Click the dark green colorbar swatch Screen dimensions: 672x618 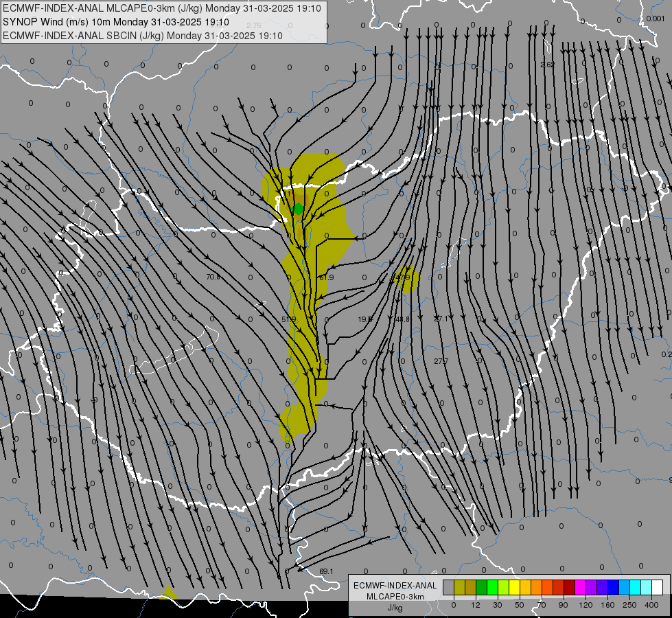pyautogui.click(x=482, y=587)
